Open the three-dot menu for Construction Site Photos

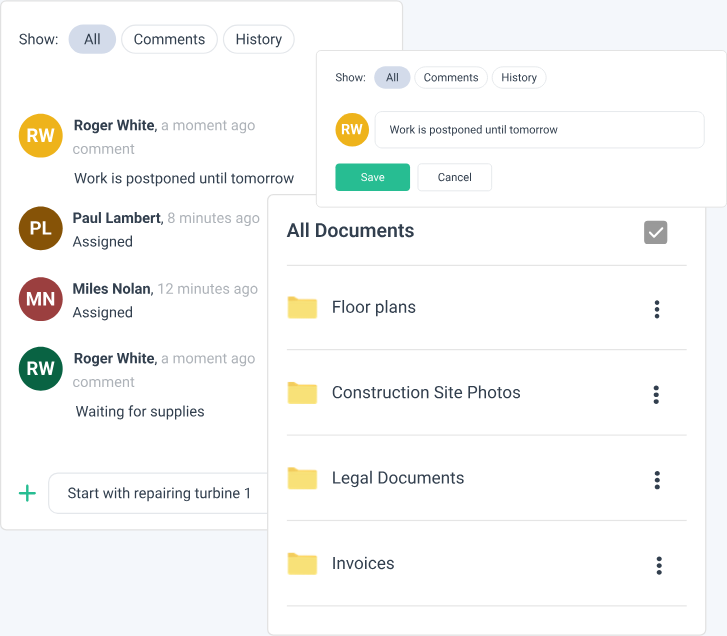[657, 394]
